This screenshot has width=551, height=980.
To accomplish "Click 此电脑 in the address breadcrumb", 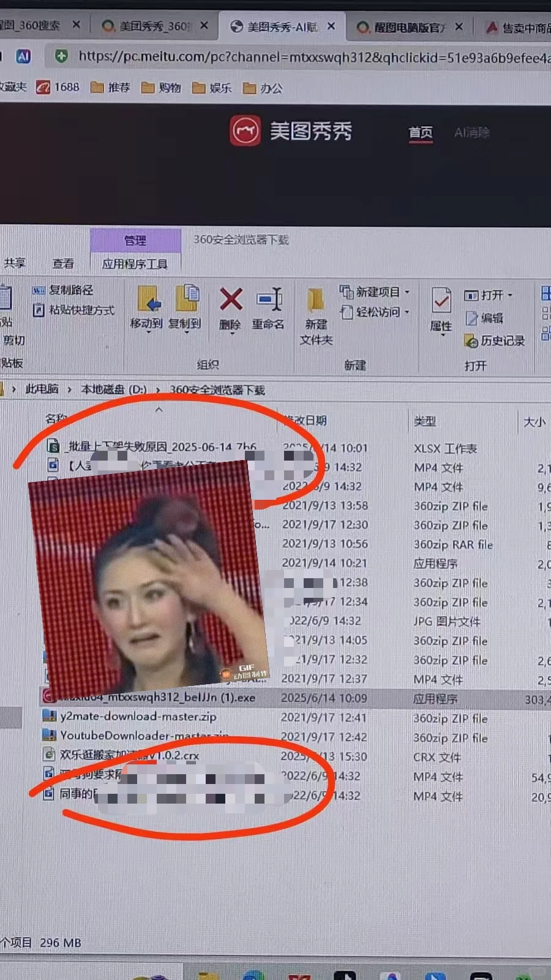I will (x=42, y=389).
